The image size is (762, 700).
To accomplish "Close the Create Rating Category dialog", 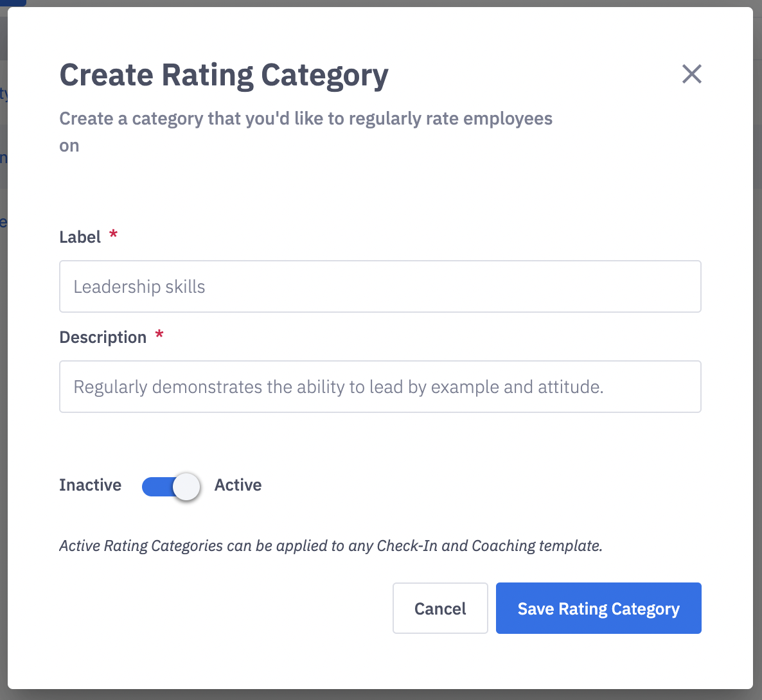I will pos(691,74).
